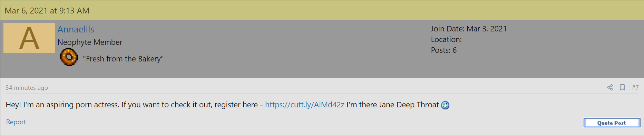Click the '34 minutes ago' timestamp

click(27, 88)
